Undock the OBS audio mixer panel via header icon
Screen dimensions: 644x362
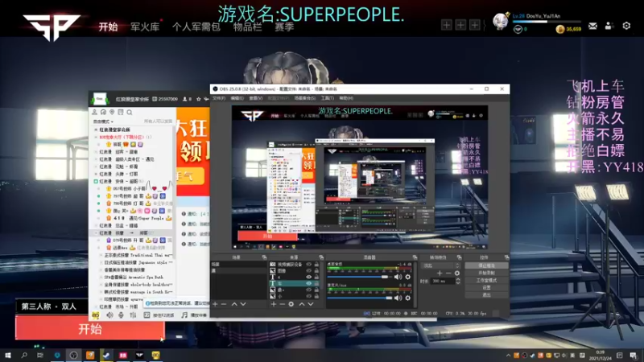pyautogui.click(x=415, y=257)
